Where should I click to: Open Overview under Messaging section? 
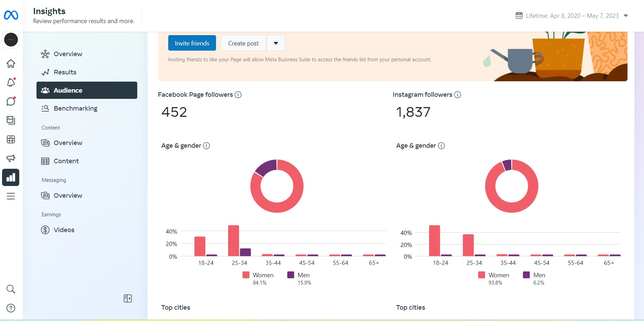[x=87, y=196]
